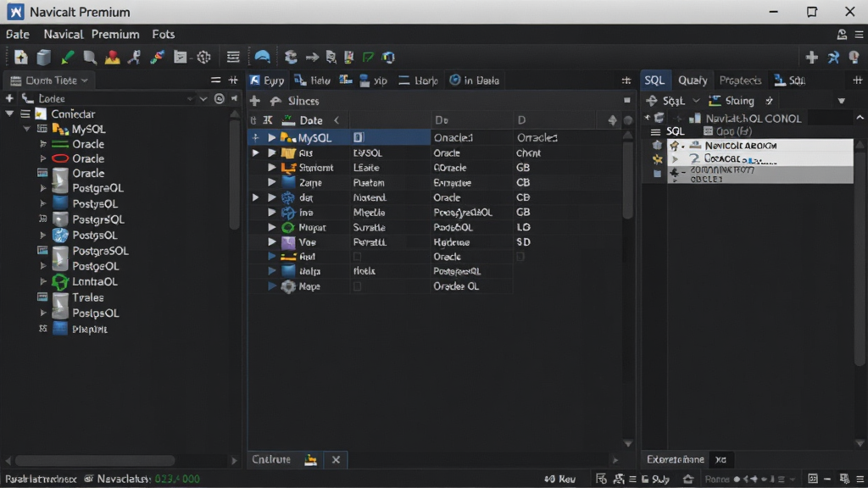Viewport: 868px width, 488px height.
Task: Select the Nevicolt AROKM list entry
Action: pos(760,145)
